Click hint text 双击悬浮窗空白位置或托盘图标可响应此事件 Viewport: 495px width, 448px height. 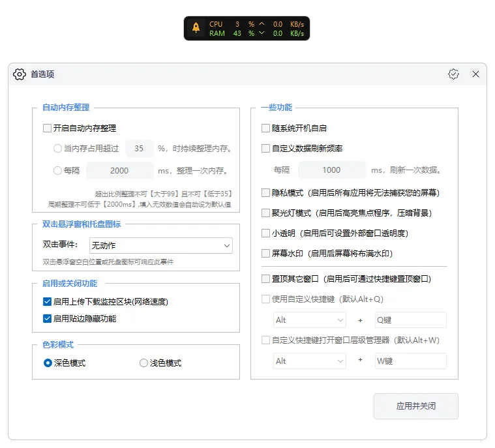coord(108,261)
